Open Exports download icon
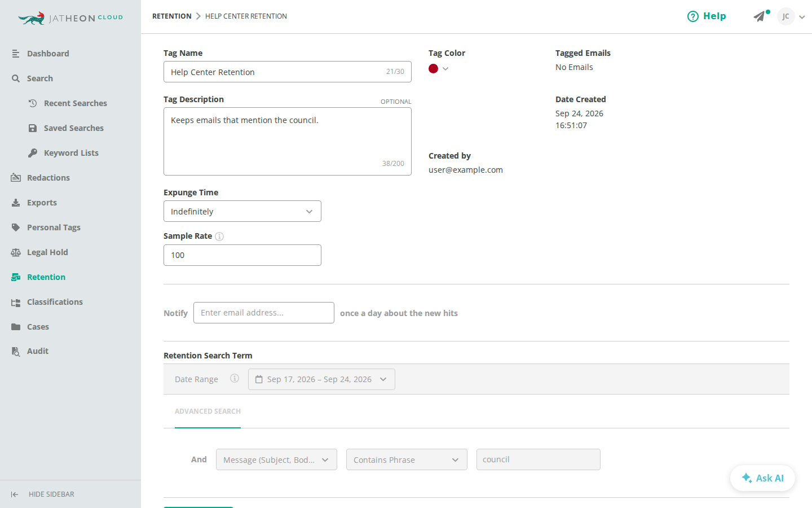The height and width of the screenshot is (508, 812). click(x=16, y=203)
